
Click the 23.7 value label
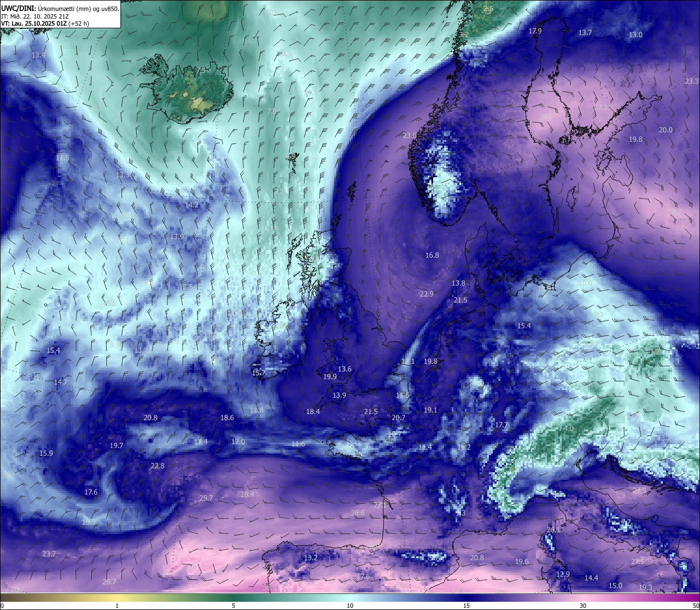49,554
